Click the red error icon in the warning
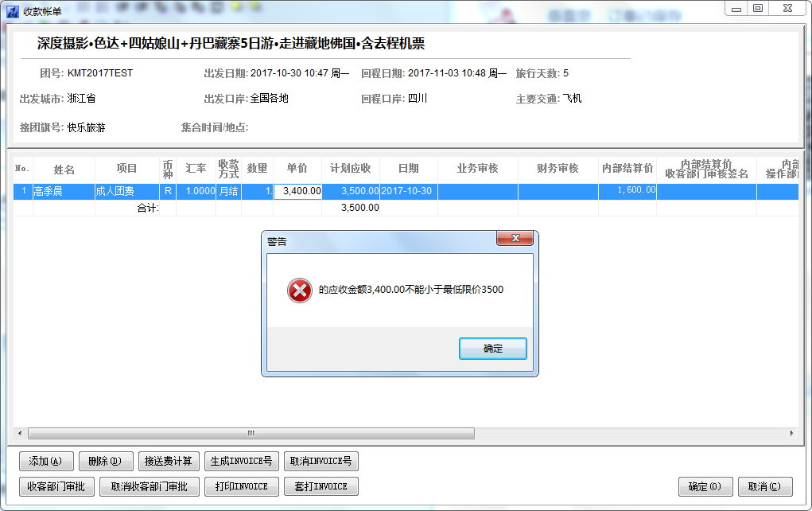The height and width of the screenshot is (511, 812). (x=300, y=291)
